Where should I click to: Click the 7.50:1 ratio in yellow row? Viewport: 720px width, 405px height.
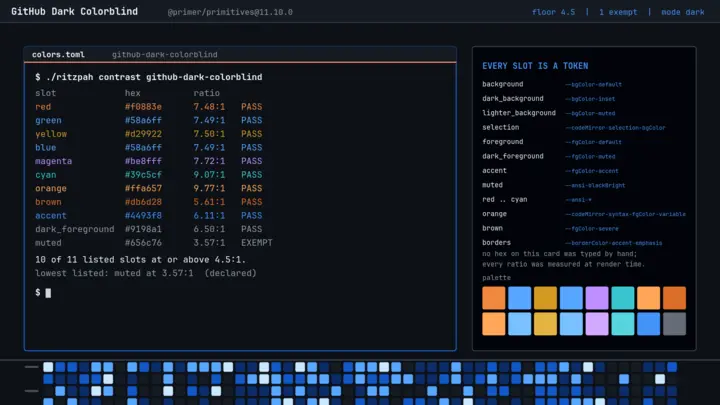pos(209,134)
